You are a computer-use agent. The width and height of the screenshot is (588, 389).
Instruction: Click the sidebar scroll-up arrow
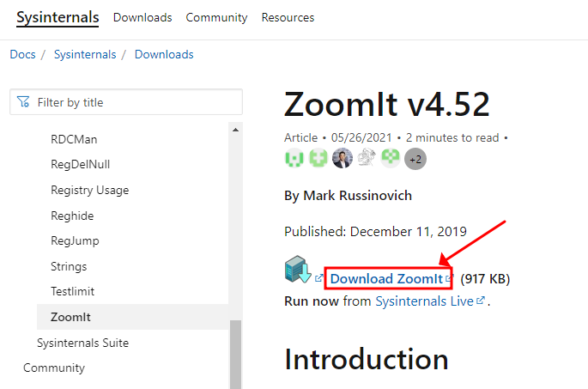(235, 130)
